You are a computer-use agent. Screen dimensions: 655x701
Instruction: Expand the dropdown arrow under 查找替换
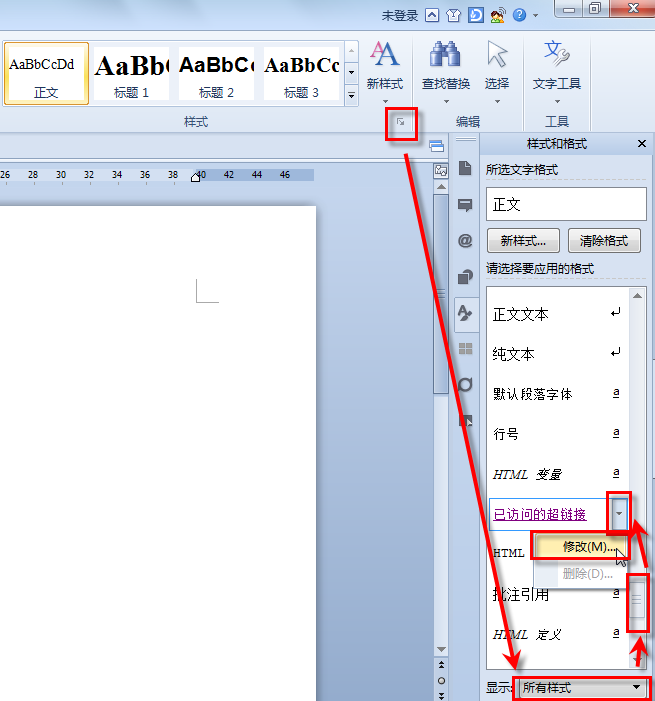[446, 101]
